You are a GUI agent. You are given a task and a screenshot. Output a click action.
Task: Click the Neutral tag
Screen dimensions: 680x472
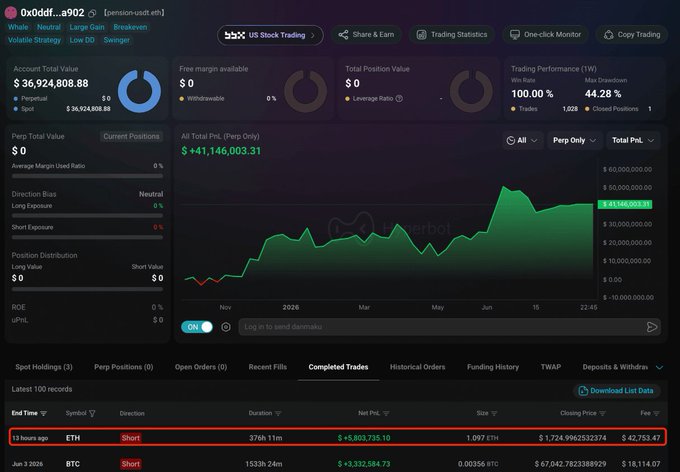(x=49, y=27)
